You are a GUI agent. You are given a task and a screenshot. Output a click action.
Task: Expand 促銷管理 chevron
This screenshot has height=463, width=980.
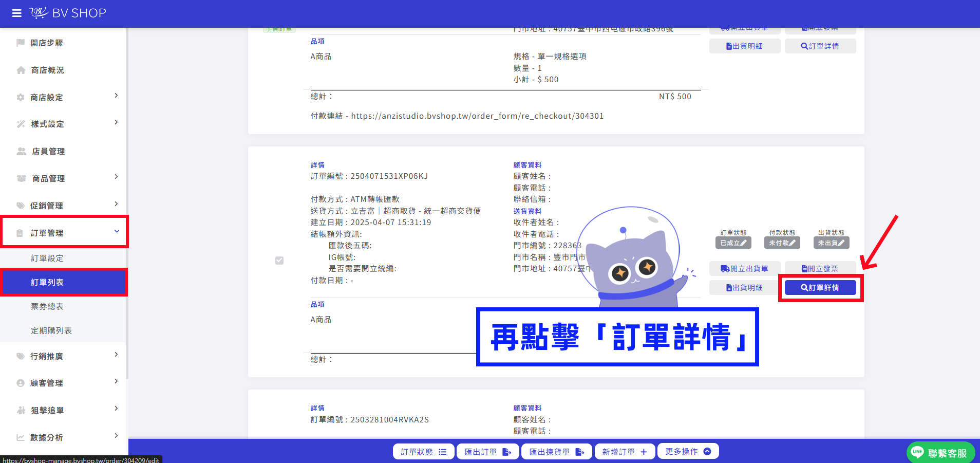point(116,204)
